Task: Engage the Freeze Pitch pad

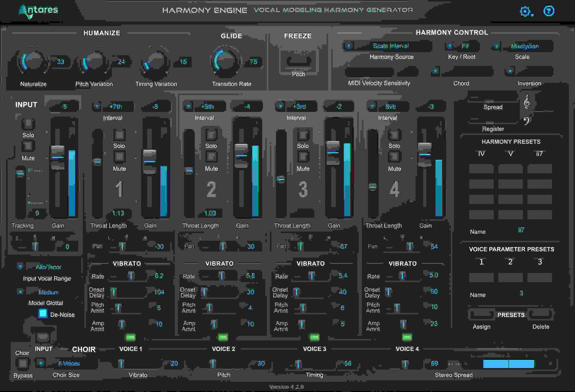Action: [298, 61]
